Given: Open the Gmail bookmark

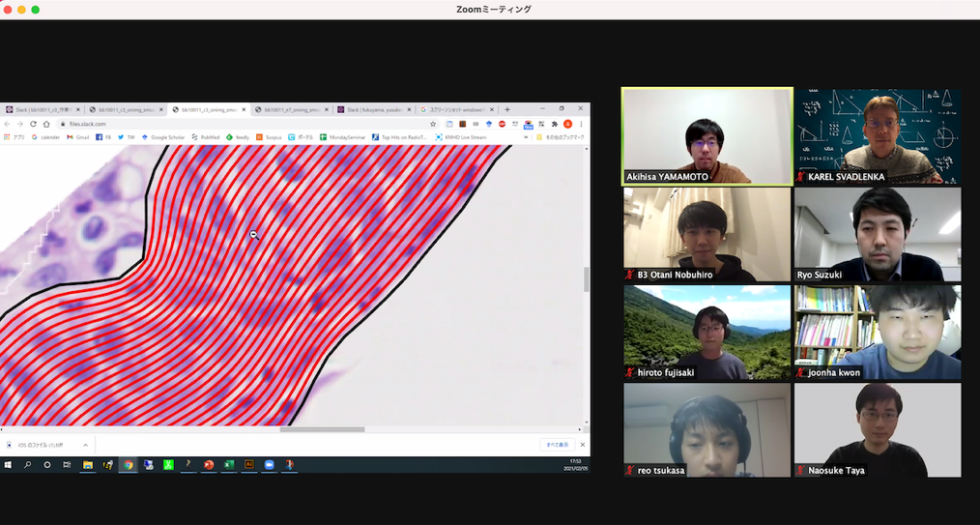Looking at the screenshot, I should pyautogui.click(x=78, y=137).
